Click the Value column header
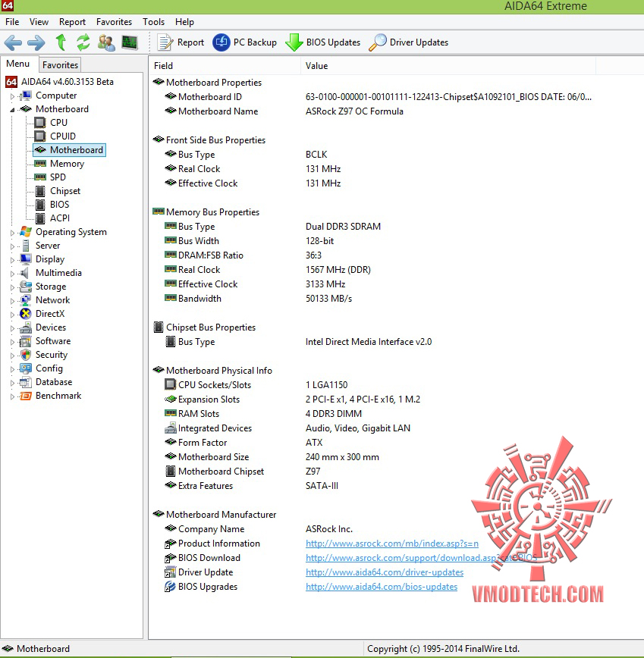This screenshot has height=658, width=644. point(448,66)
